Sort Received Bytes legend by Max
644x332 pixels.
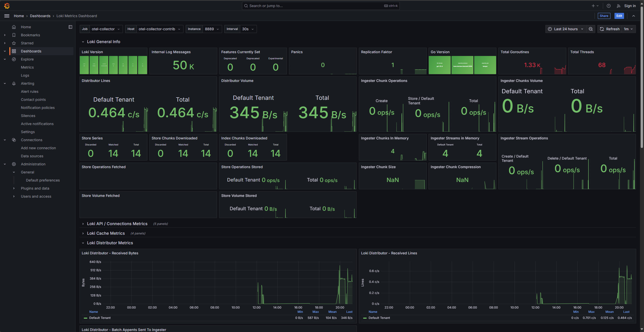[315, 312]
